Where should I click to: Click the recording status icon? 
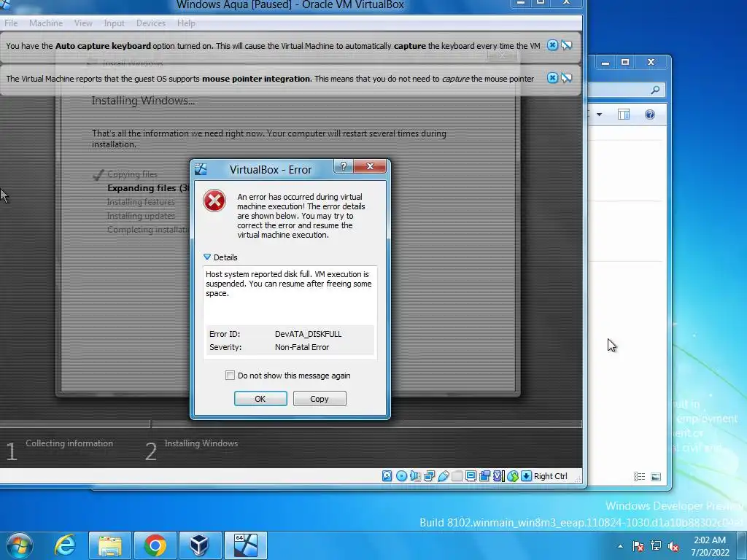tap(484, 475)
